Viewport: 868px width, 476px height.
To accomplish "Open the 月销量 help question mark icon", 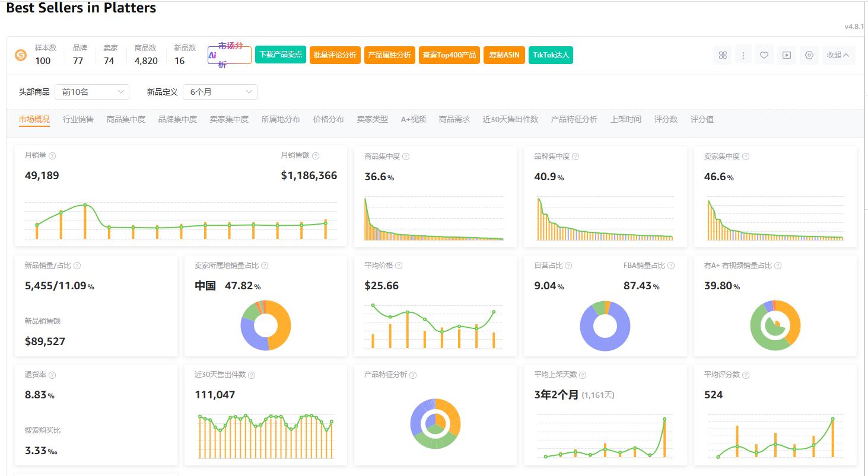I will [53, 155].
